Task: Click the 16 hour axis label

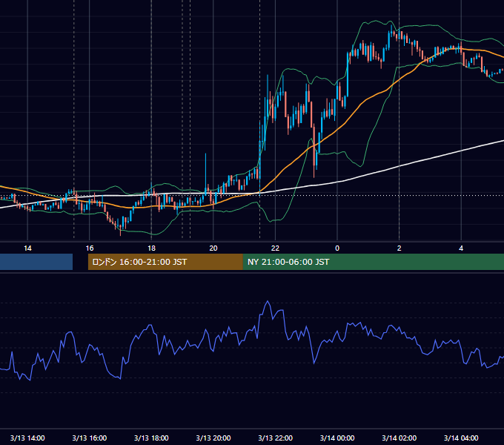Action: click(90, 248)
